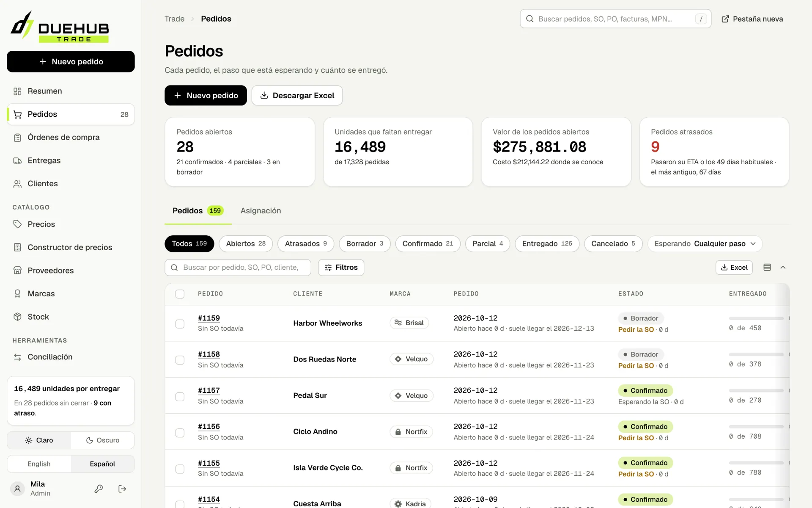Filter by Borrador 3
Viewport: 812px width, 508px height.
pos(365,244)
